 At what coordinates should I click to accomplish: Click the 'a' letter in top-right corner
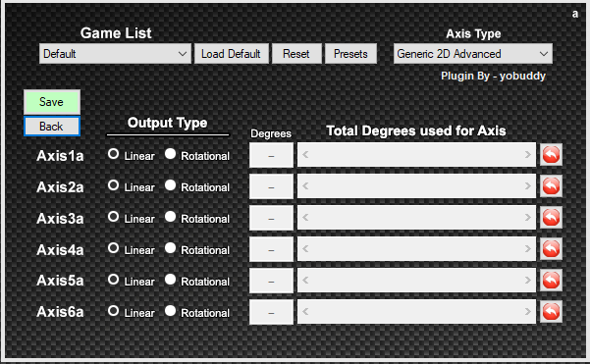click(575, 14)
